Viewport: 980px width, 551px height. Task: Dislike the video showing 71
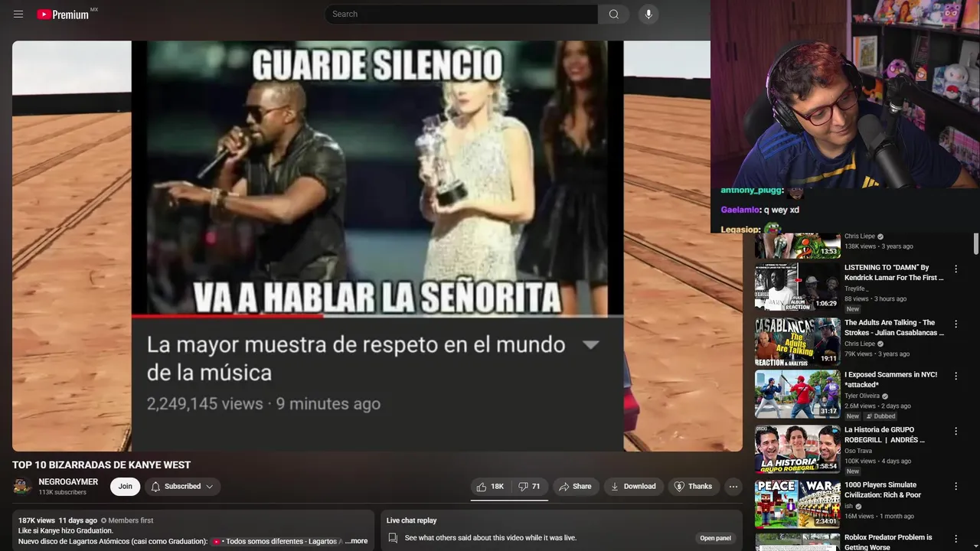530,487
